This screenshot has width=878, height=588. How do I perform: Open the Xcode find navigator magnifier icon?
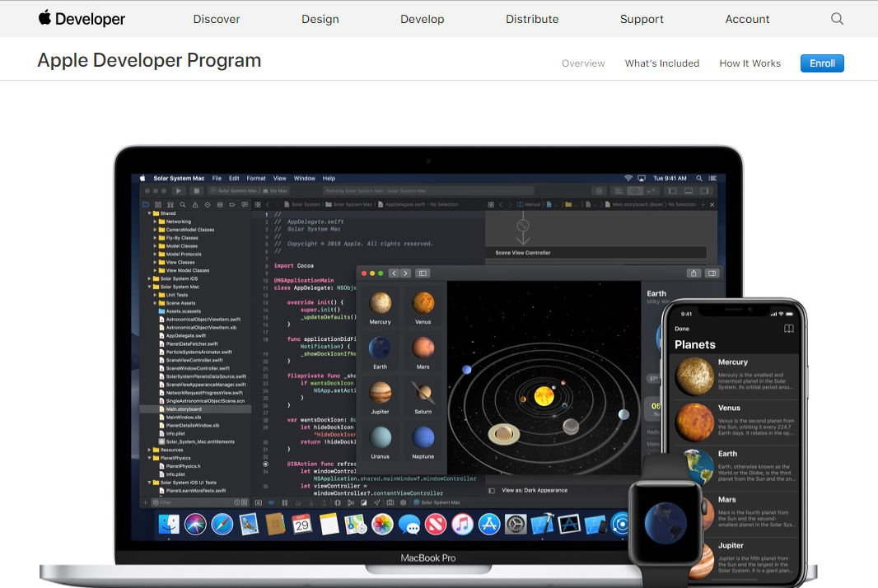[183, 204]
